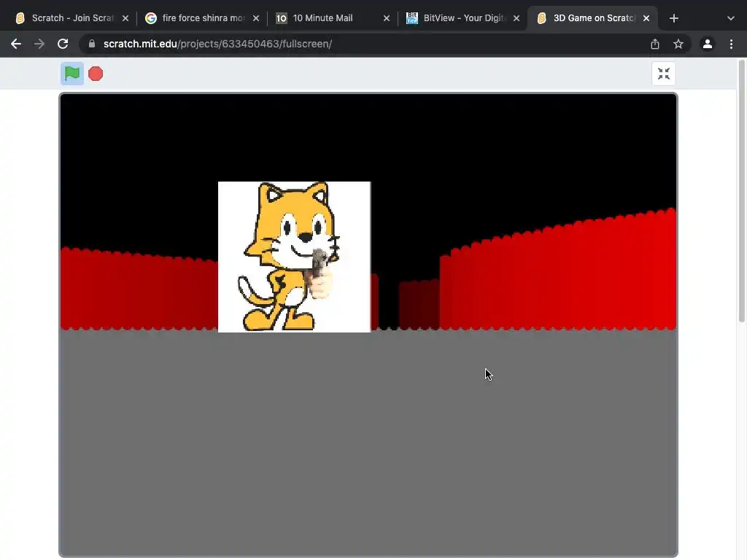Screen dimensions: 747x560
Task: Click the Scratch favicon on 3D Game tab
Action: tap(542, 18)
